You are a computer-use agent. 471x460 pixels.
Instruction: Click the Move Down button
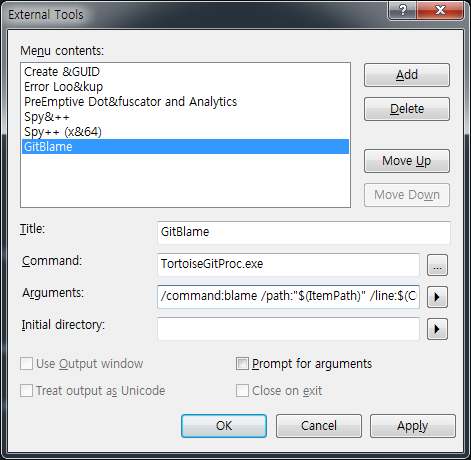pyautogui.click(x=407, y=195)
